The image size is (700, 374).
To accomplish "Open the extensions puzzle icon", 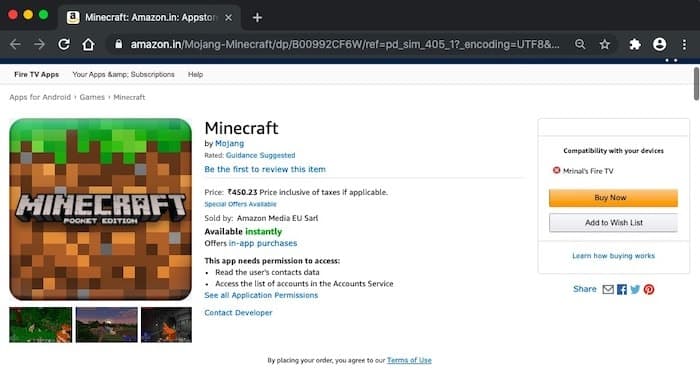I will point(635,44).
